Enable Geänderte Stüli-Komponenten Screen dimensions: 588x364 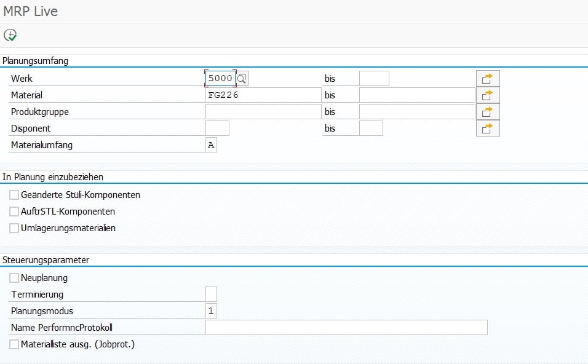(x=14, y=194)
